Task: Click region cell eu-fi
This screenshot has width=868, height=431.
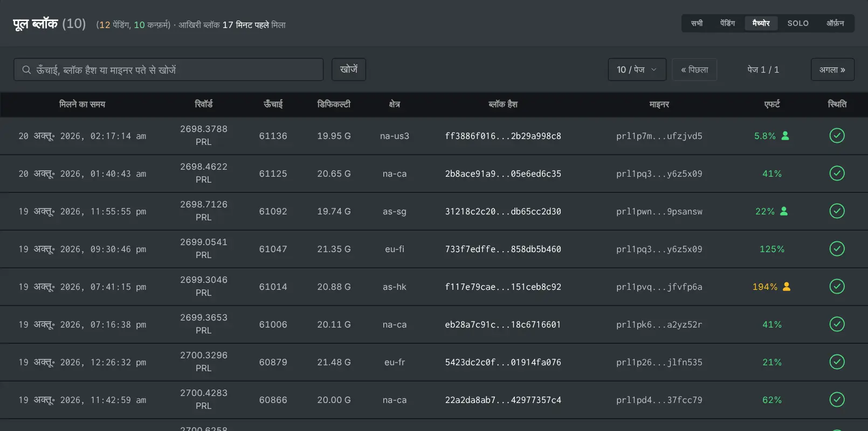Action: (x=395, y=249)
